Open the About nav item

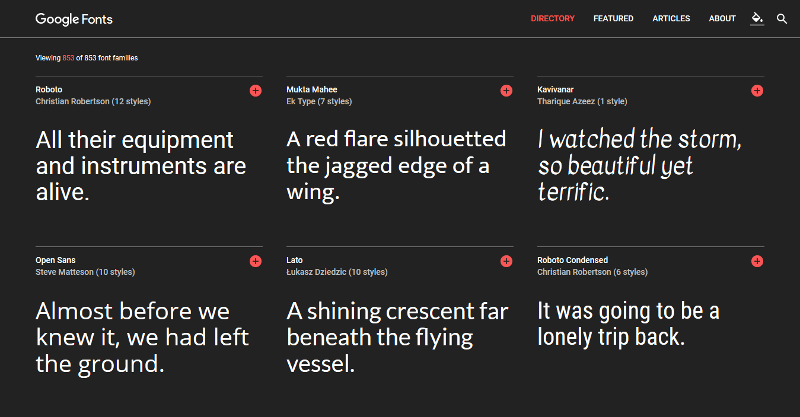(722, 18)
